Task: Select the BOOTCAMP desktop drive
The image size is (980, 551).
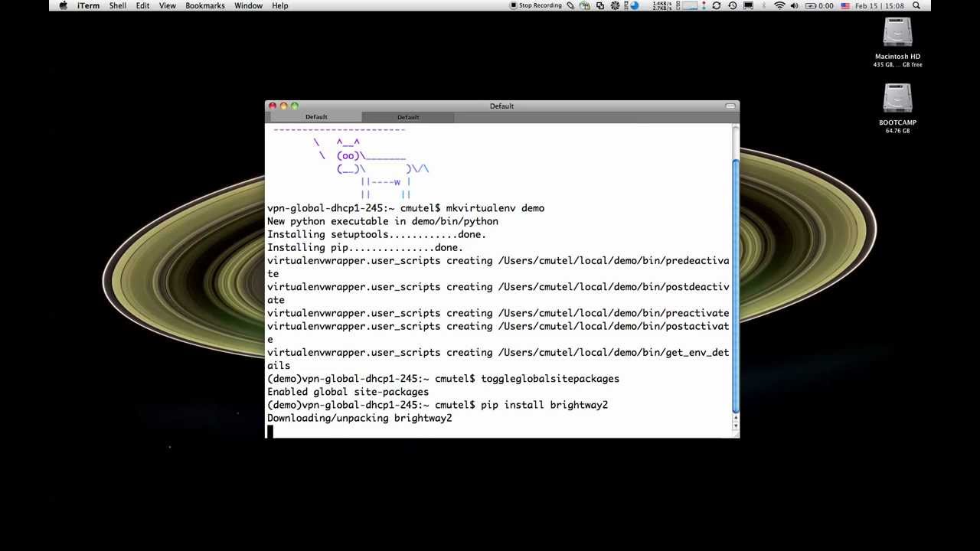Action: (x=897, y=109)
